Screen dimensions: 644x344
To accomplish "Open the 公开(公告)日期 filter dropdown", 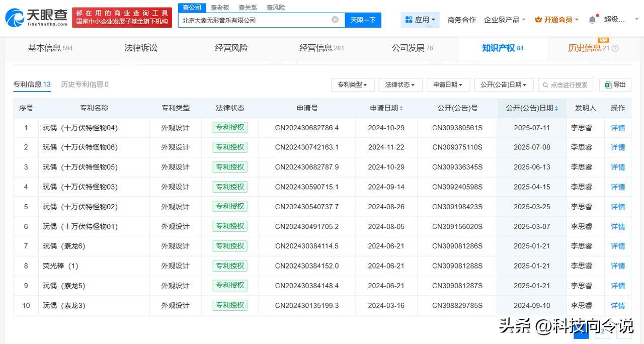I will tap(504, 85).
